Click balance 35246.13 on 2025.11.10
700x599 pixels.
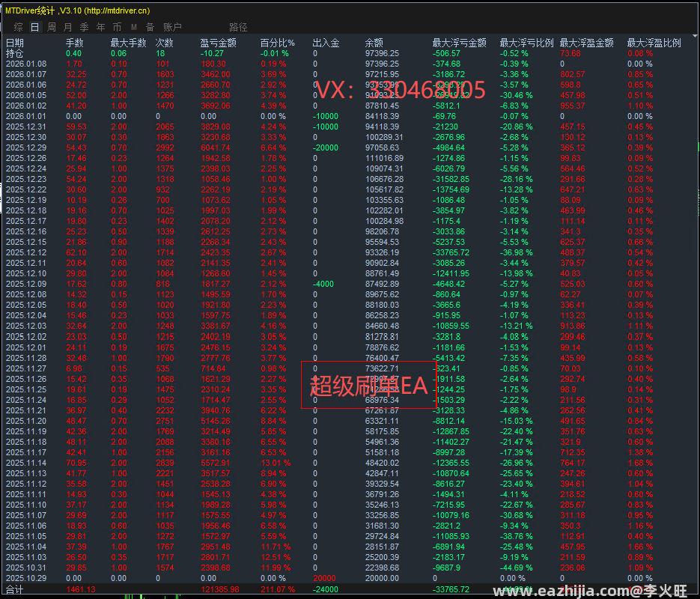(x=382, y=505)
